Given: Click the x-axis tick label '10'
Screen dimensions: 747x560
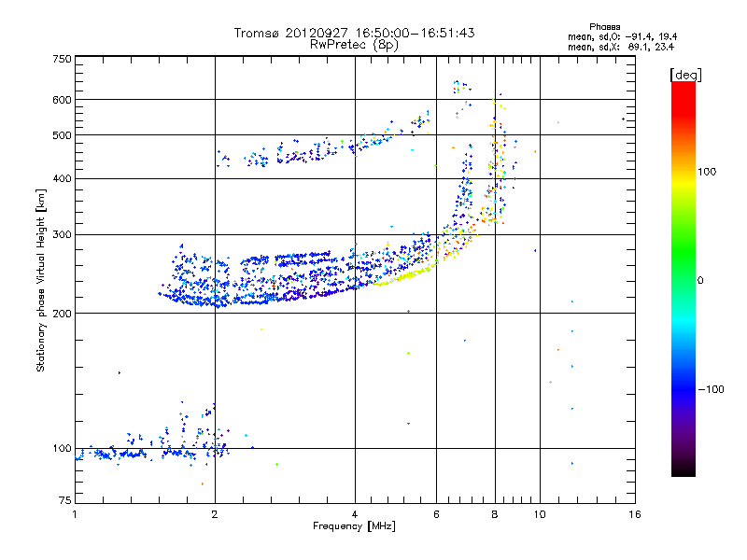Looking at the screenshot, I should [x=540, y=514].
